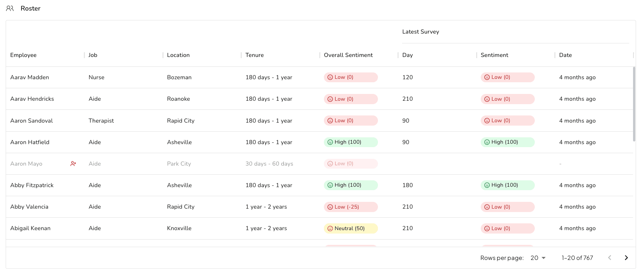Click the Roster people icon

(10, 8)
